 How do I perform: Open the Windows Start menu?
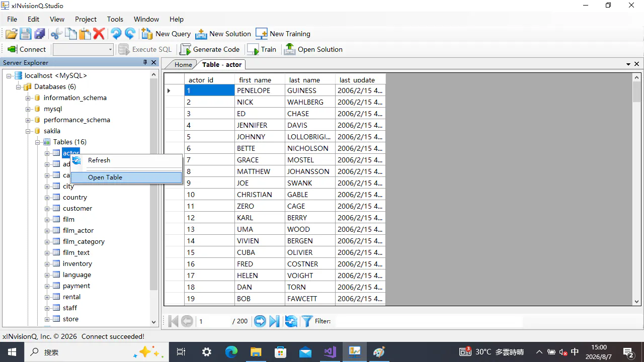click(12, 352)
